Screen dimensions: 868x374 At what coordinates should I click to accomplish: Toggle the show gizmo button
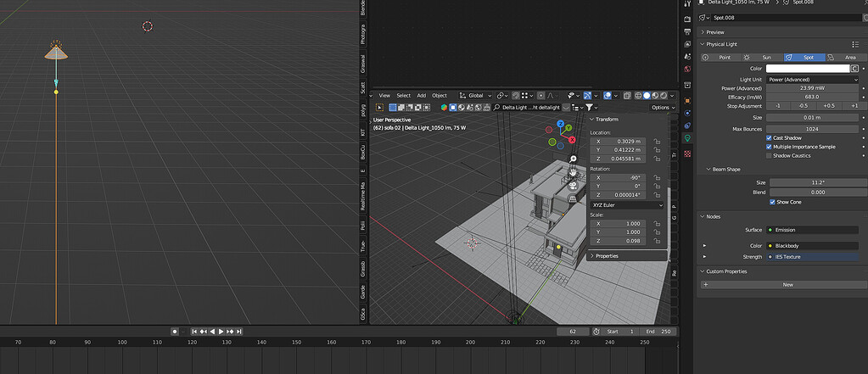588,96
